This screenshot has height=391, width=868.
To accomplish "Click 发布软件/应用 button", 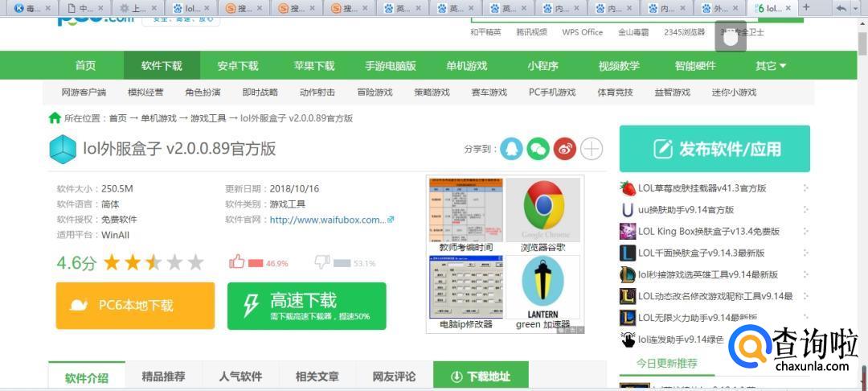I will click(x=714, y=149).
